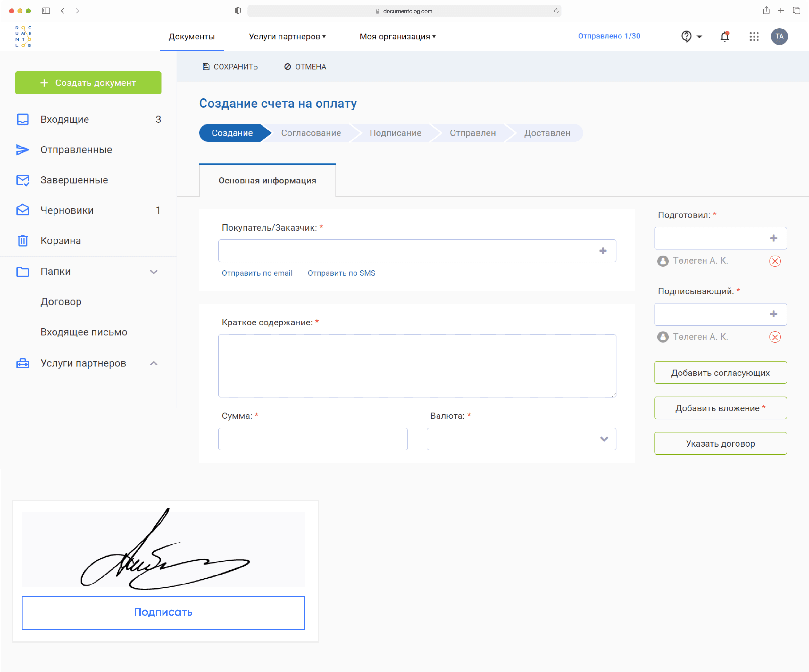Click the help question mark icon
The image size is (809, 672).
point(686,37)
